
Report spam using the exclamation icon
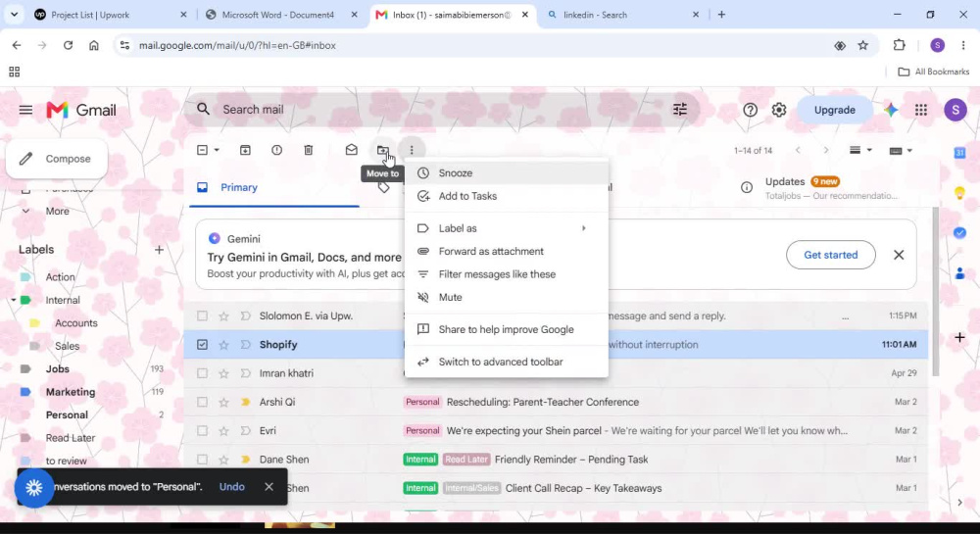pyautogui.click(x=277, y=150)
